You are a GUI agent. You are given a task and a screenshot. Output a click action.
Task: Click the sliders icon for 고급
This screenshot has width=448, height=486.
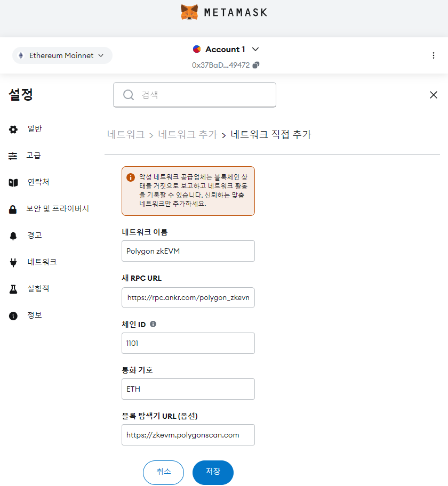[x=13, y=156]
